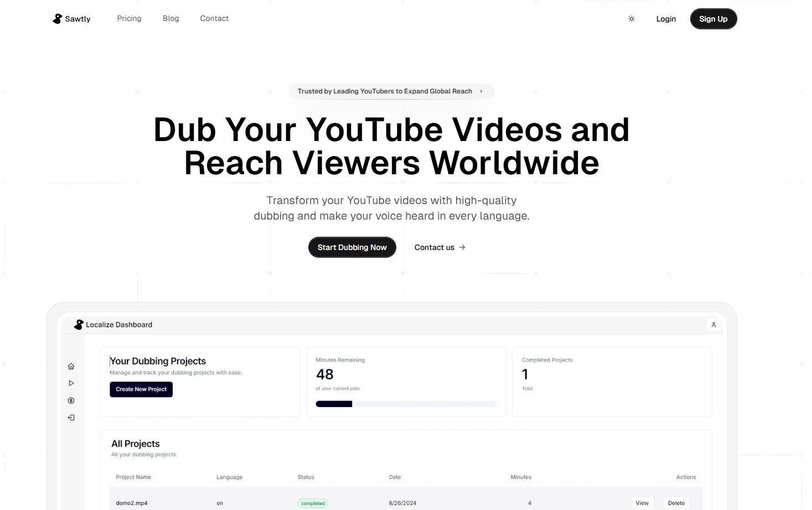The width and height of the screenshot is (812, 510).
Task: Open the home icon in dashboard sidebar
Action: (71, 366)
